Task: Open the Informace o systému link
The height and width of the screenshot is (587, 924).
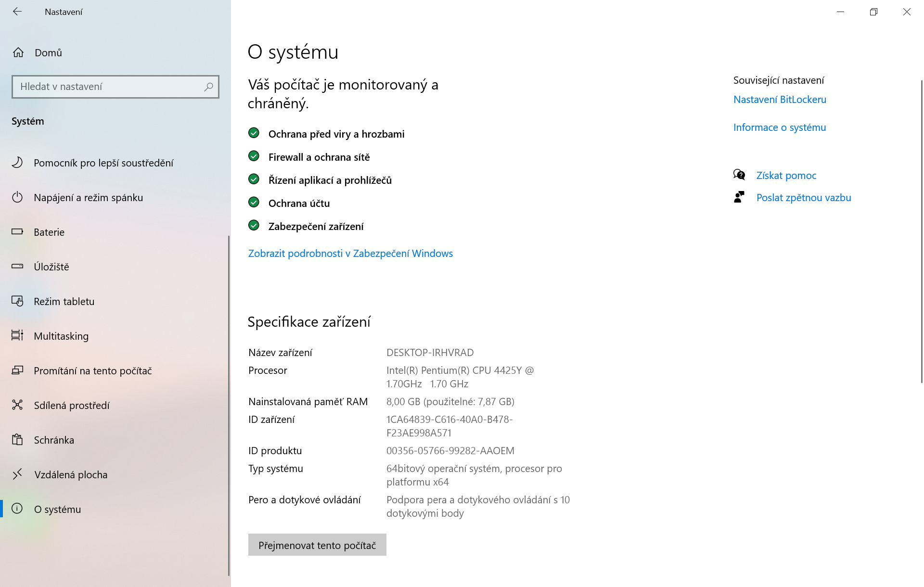Action: 779,127
